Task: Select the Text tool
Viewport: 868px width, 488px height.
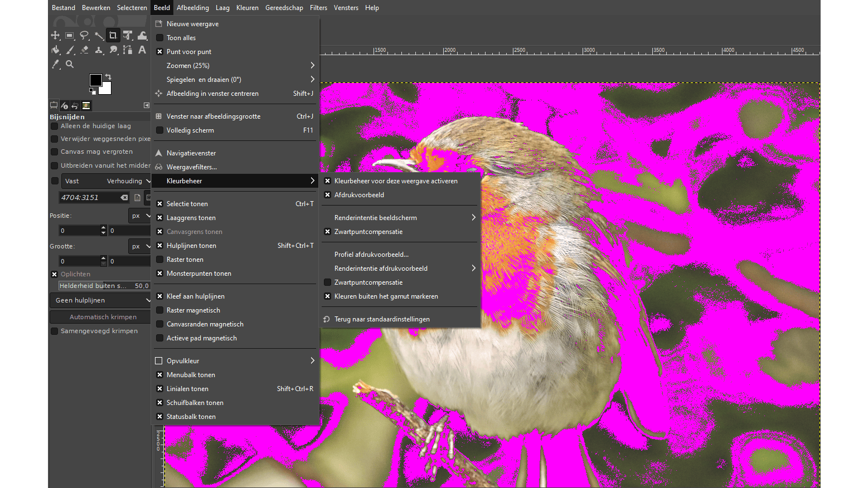Action: tap(142, 50)
